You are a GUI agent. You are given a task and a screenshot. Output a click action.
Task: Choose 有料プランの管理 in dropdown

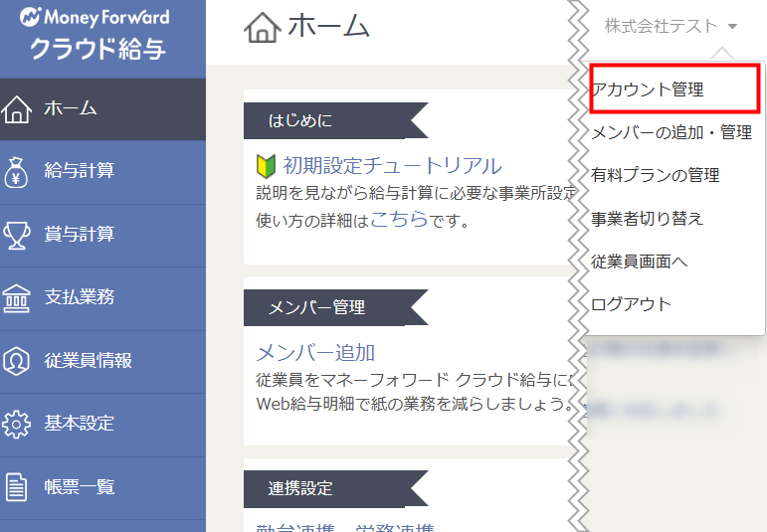point(655,175)
